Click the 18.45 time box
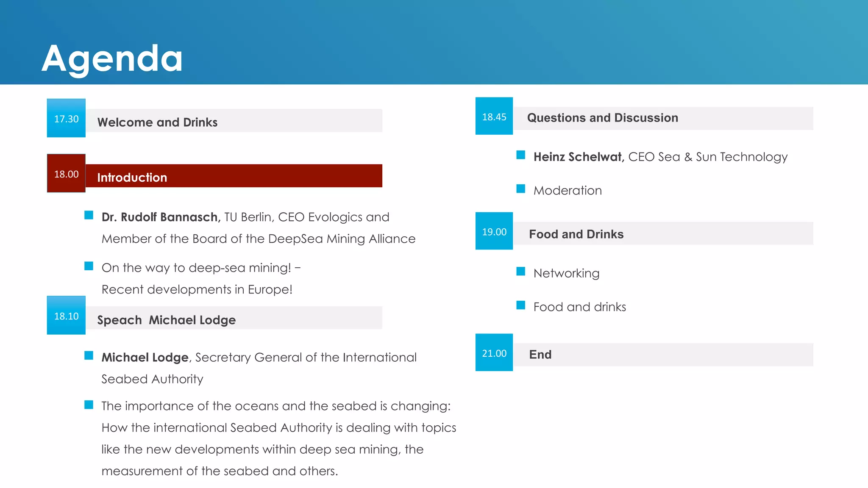868x488 pixels. [494, 116]
